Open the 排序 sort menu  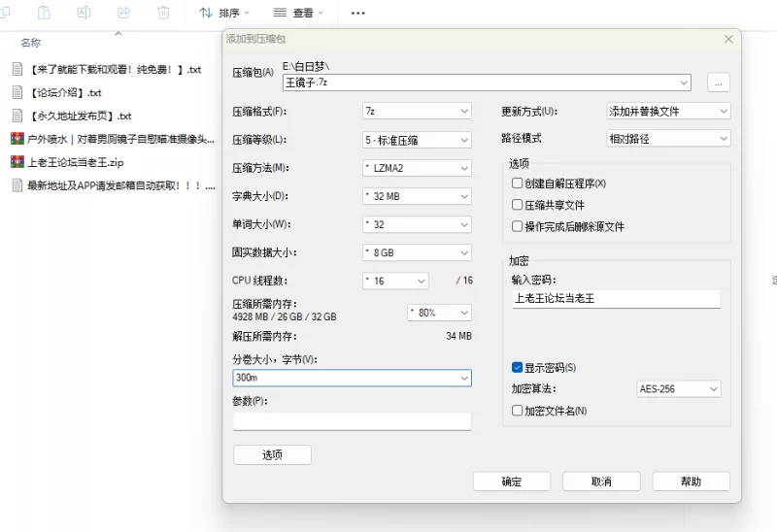(224, 13)
